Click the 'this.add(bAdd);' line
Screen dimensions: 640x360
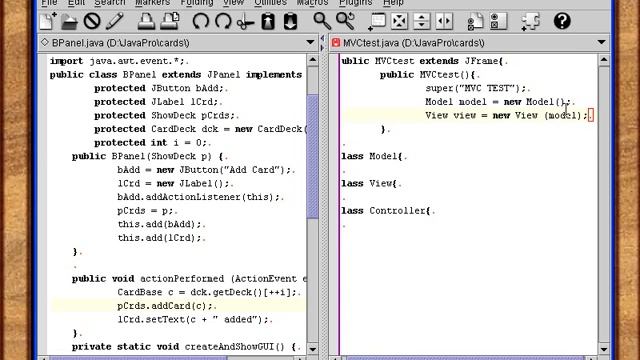(x=160, y=224)
